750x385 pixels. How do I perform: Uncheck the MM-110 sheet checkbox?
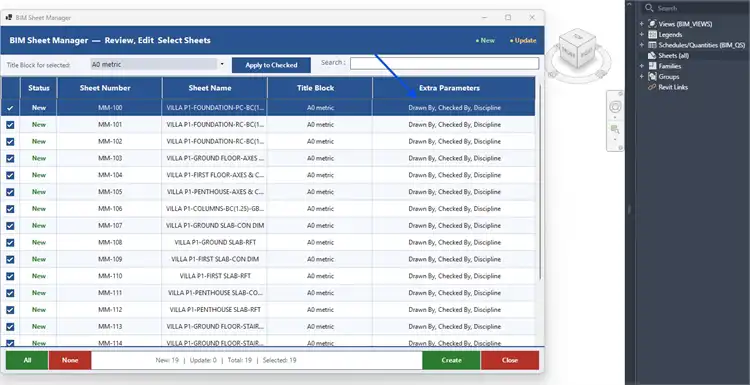(10, 276)
